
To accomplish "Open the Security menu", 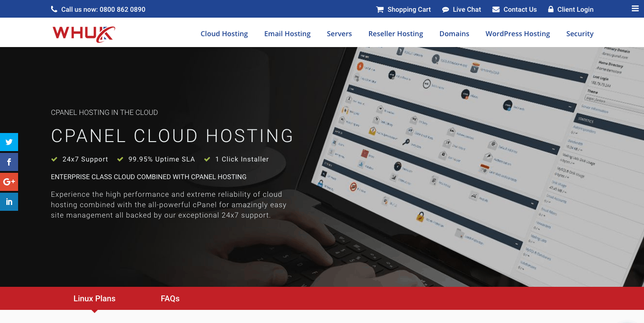I will coord(580,33).
